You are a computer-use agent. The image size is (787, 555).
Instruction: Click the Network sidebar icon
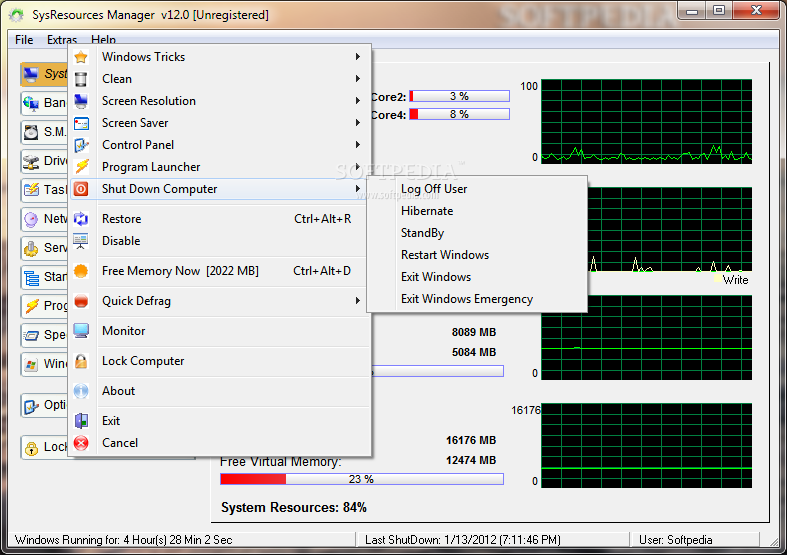click(x=31, y=219)
